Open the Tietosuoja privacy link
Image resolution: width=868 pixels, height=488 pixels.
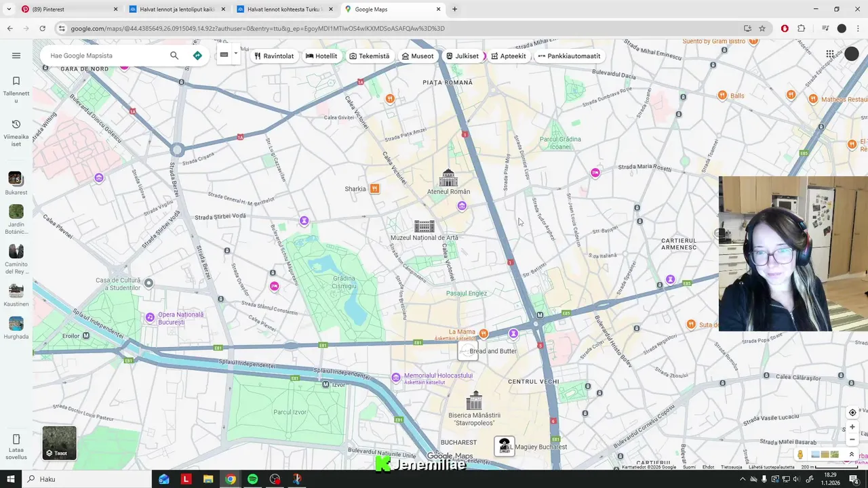(731, 467)
